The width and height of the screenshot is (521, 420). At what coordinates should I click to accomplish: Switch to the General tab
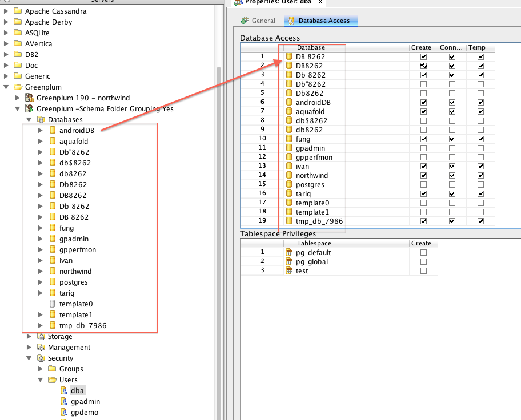259,21
